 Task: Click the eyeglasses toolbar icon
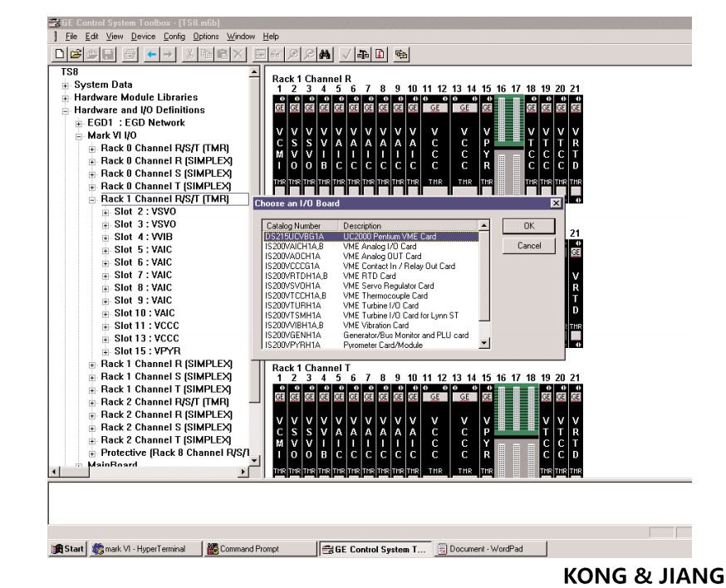[x=277, y=54]
